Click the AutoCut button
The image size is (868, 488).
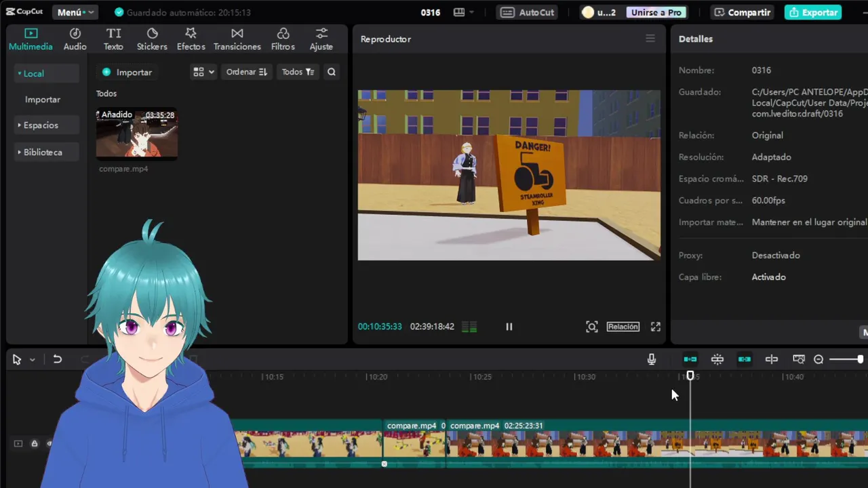click(528, 12)
